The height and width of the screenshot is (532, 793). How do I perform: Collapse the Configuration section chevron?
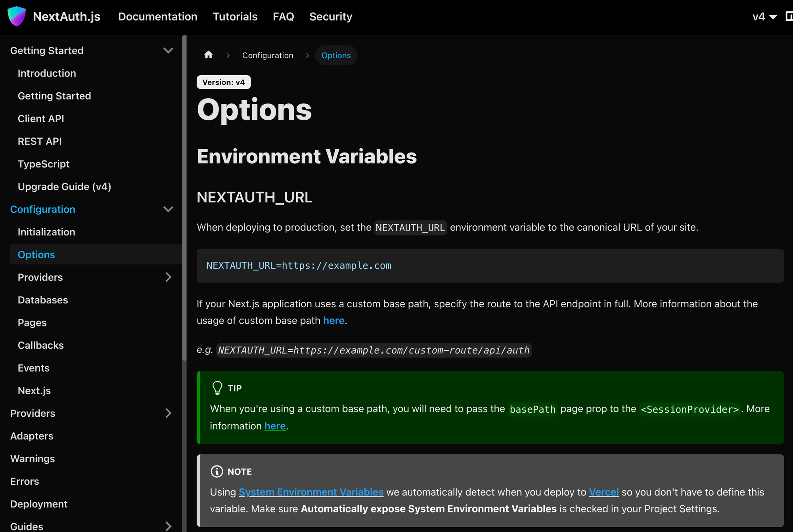point(168,209)
